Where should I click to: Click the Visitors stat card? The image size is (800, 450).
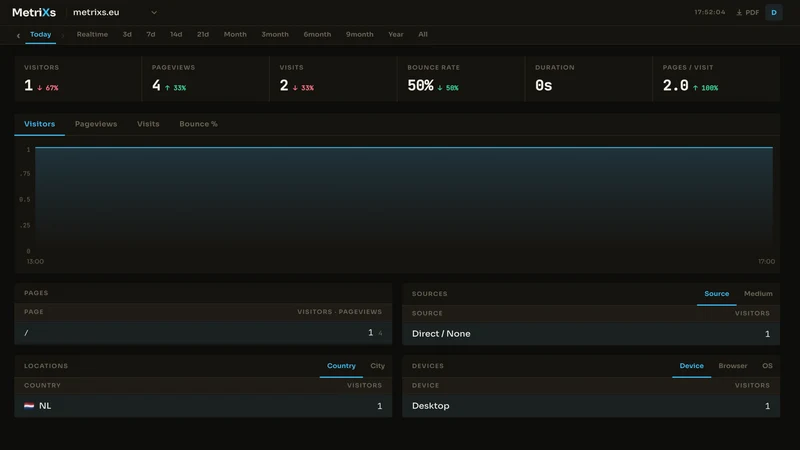78,79
